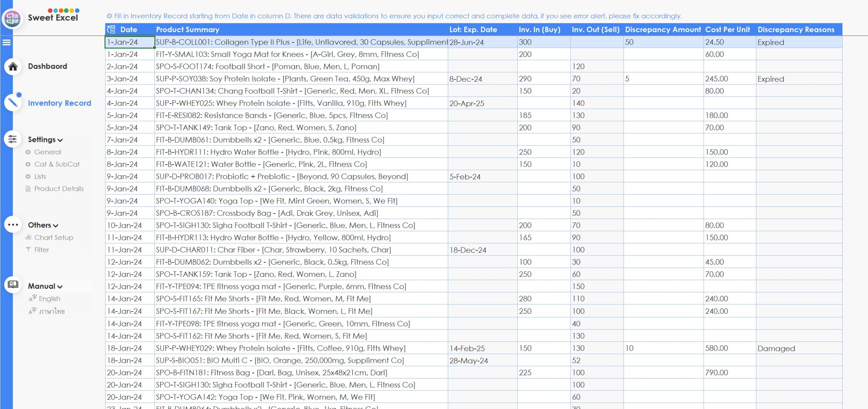Collapse the Manual section chevron
868x409 pixels.
[60, 287]
